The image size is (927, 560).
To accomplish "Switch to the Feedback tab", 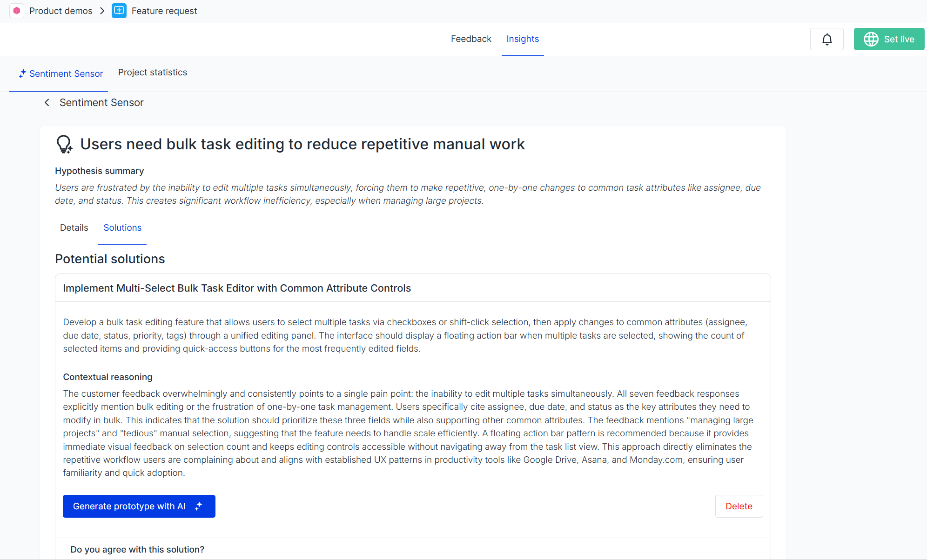I will 470,39.
